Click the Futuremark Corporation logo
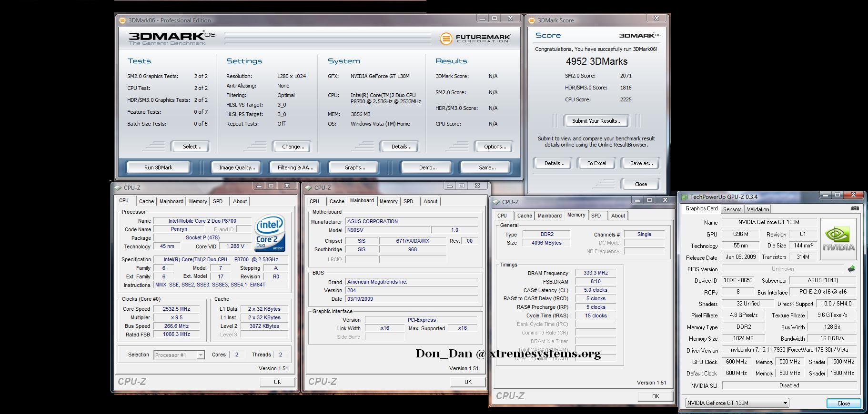This screenshot has height=414, width=868. tap(475, 38)
